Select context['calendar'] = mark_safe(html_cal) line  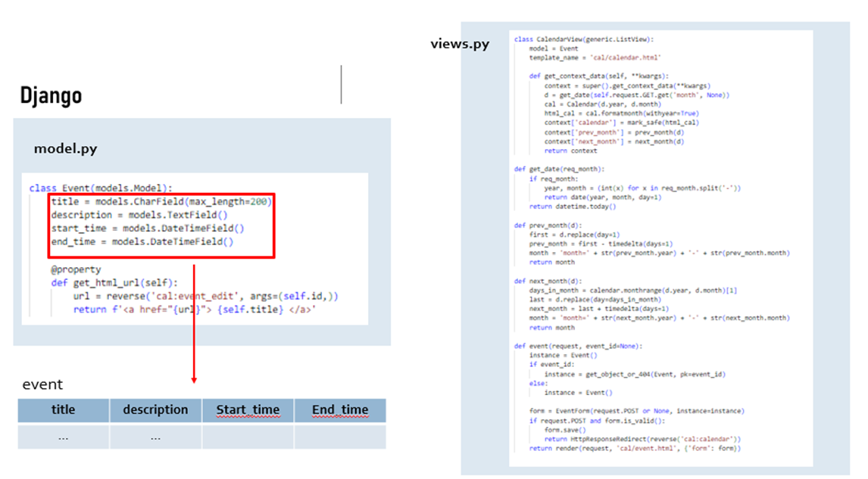click(622, 123)
